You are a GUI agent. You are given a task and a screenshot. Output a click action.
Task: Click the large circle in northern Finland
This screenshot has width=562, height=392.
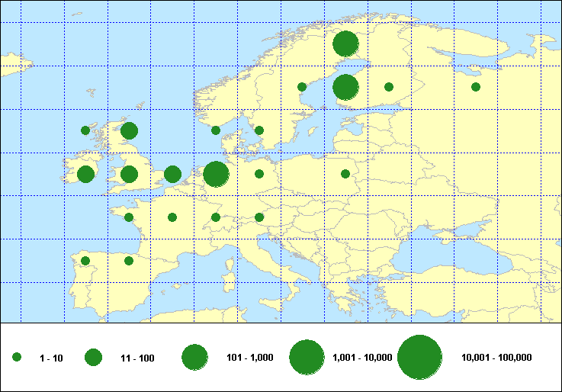point(345,43)
